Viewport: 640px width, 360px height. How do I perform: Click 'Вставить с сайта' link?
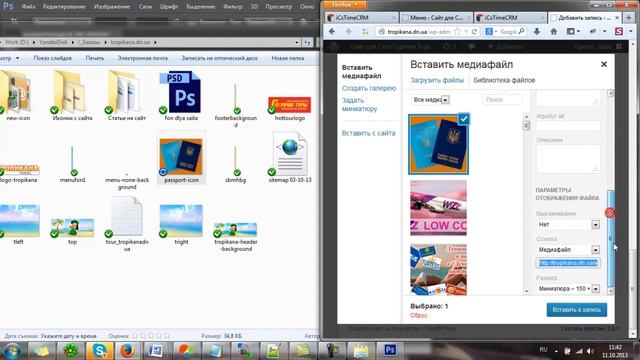368,133
